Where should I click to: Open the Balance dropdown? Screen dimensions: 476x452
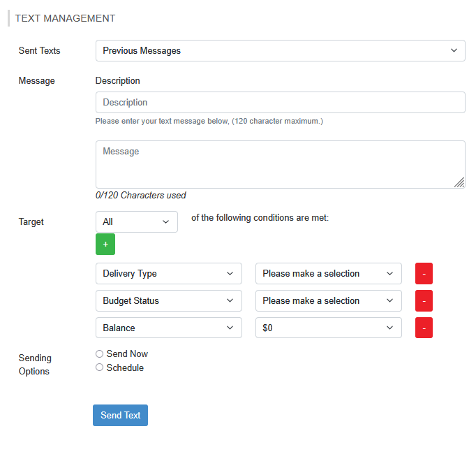(x=169, y=328)
